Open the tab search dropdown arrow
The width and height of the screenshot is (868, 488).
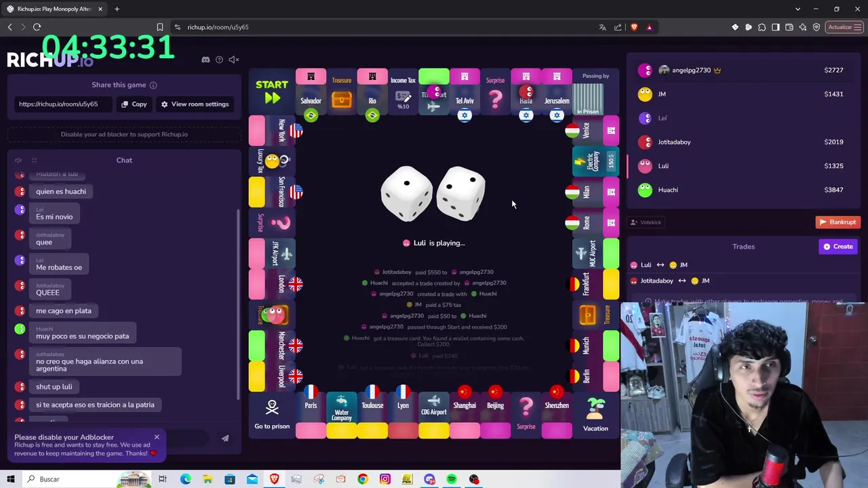[x=797, y=9]
